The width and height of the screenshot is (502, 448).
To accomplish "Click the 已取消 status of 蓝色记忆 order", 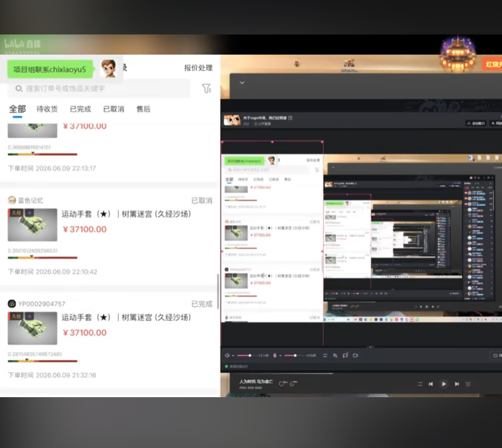I will coord(202,200).
